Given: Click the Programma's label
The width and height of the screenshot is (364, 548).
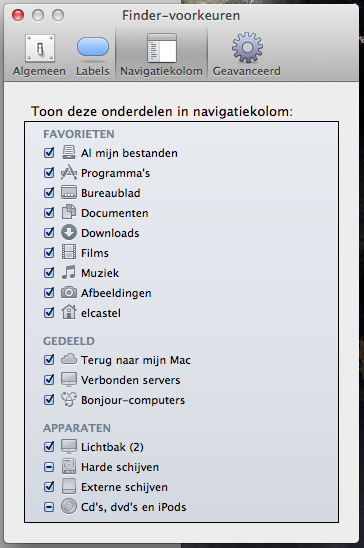Looking at the screenshot, I should 115,173.
